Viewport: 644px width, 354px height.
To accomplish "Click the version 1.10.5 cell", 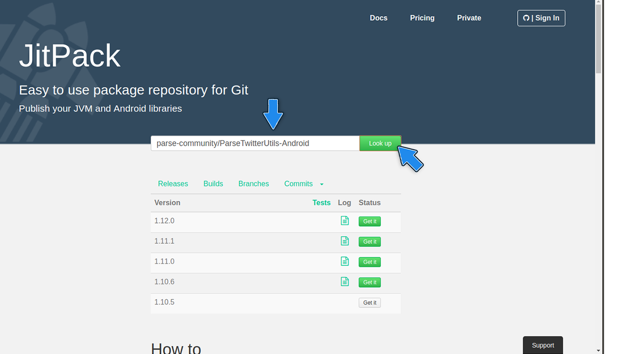I will coord(164,302).
